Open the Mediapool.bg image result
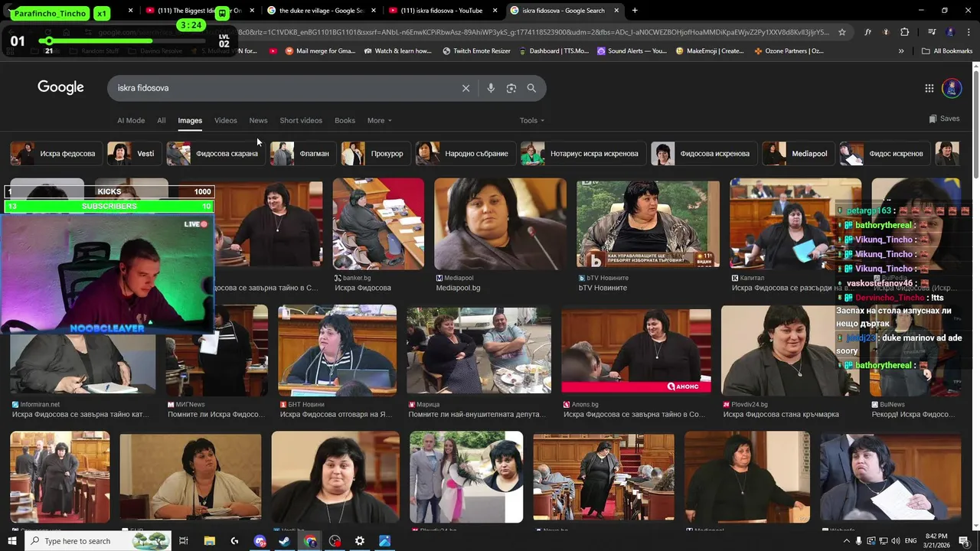The height and width of the screenshot is (551, 980). (x=501, y=224)
